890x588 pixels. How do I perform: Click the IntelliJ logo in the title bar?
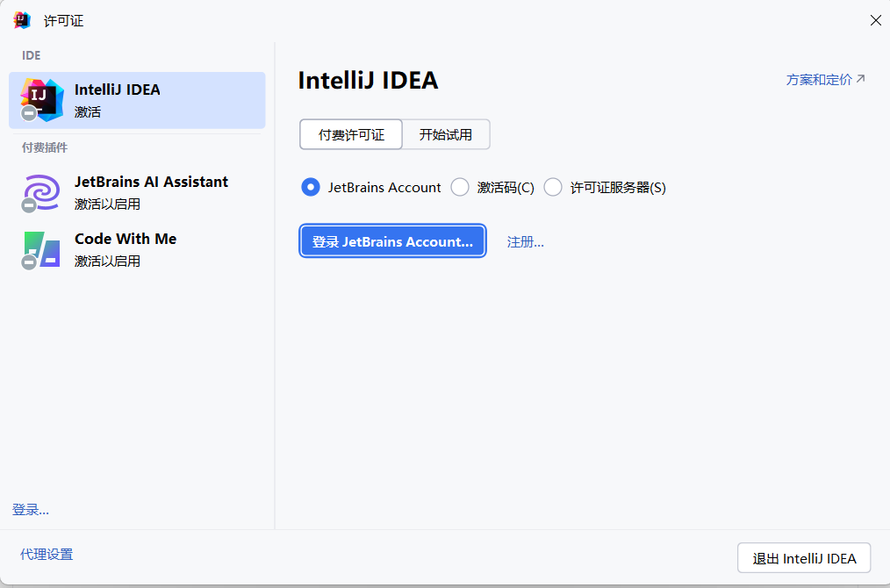tap(22, 20)
